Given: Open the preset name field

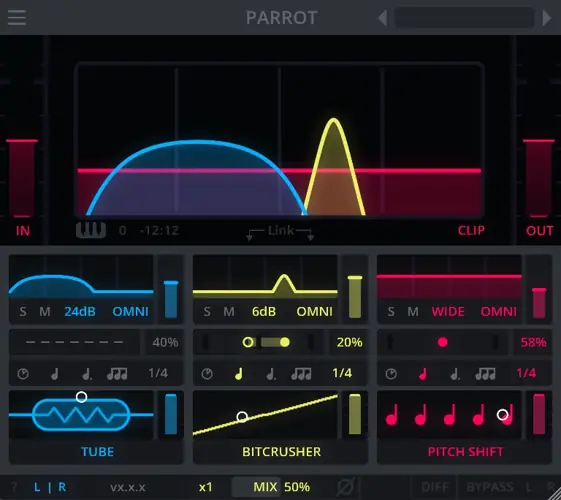Looking at the screenshot, I should coord(464,18).
